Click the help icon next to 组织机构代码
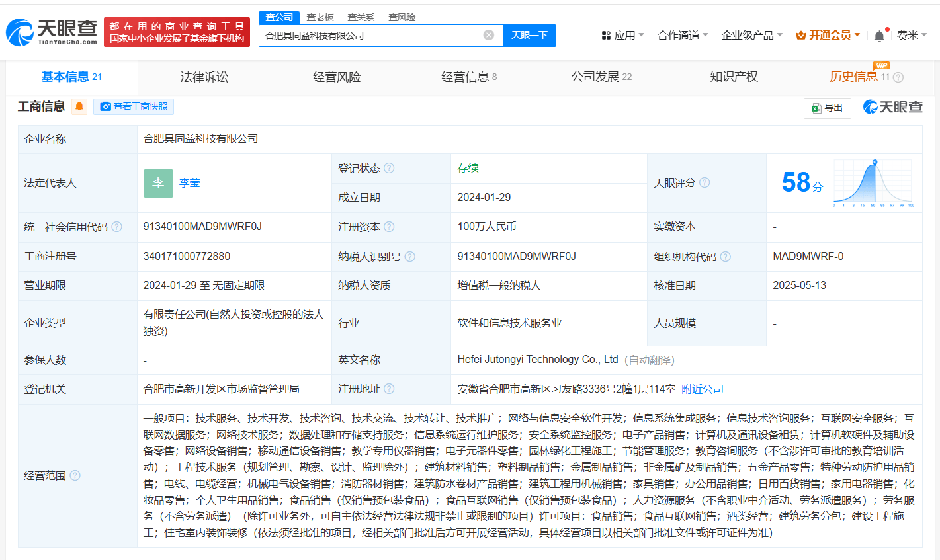 [725, 257]
